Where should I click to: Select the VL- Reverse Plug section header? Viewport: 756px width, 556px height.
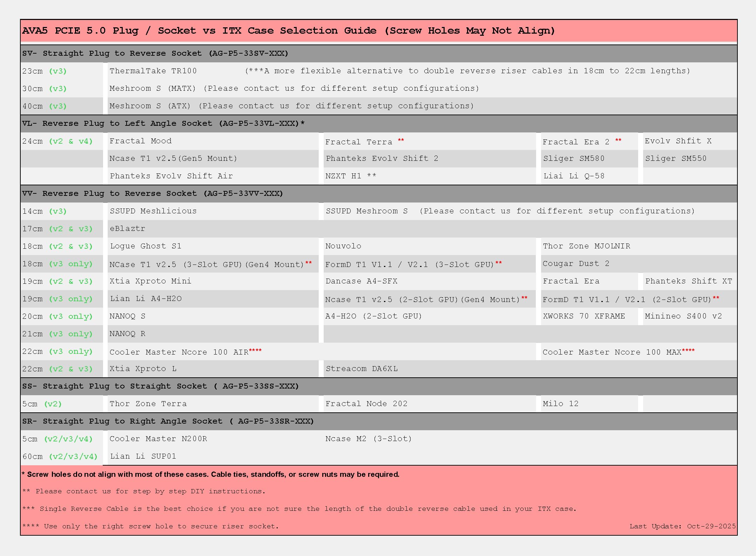point(163,123)
